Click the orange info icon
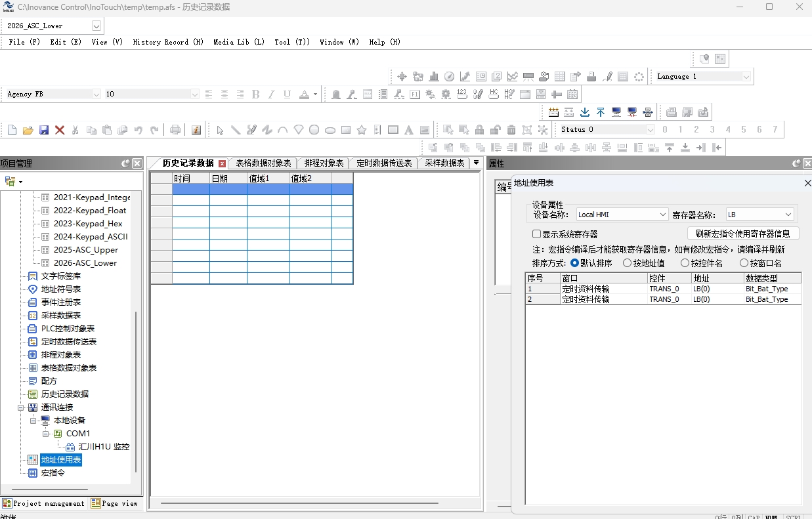The width and height of the screenshot is (812, 519). click(196, 130)
